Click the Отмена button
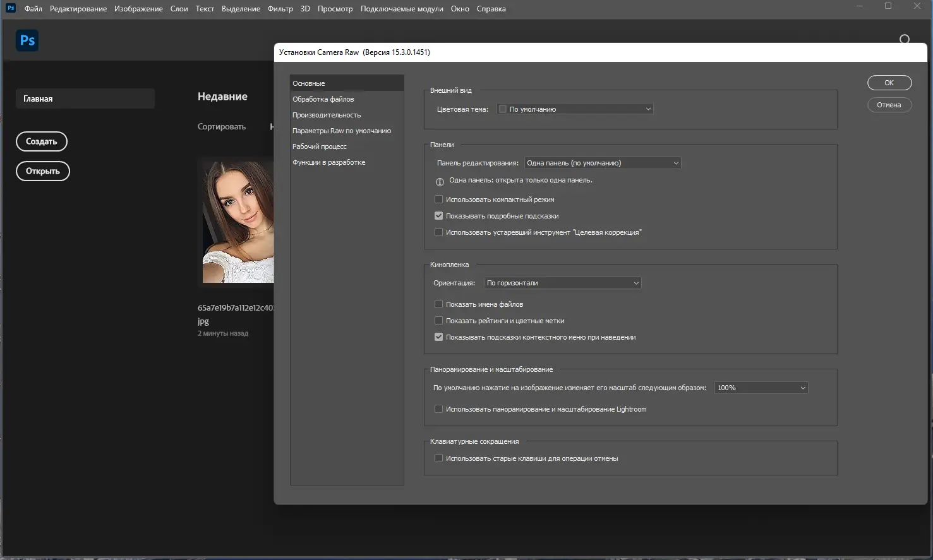Screen dimensions: 933x560 pos(889,105)
